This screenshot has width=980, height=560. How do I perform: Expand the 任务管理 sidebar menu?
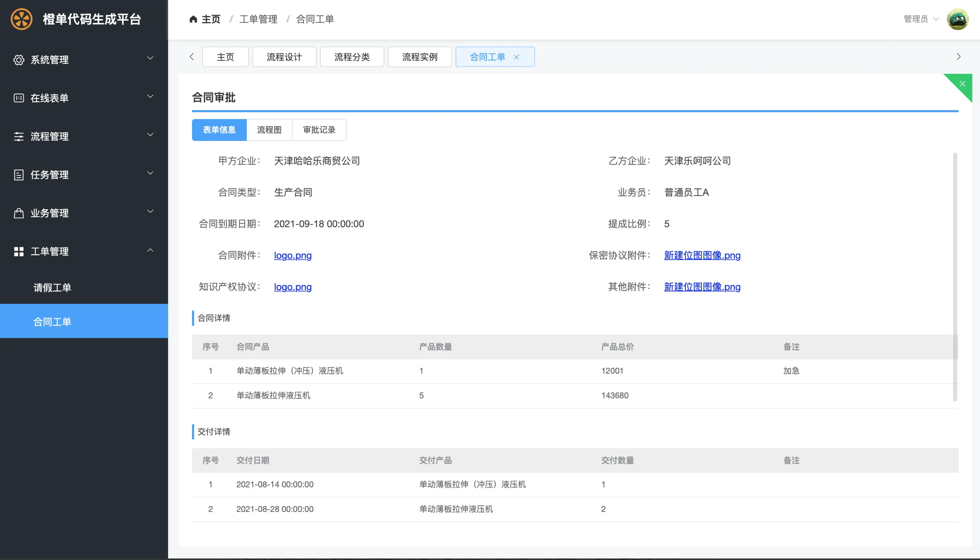point(84,175)
